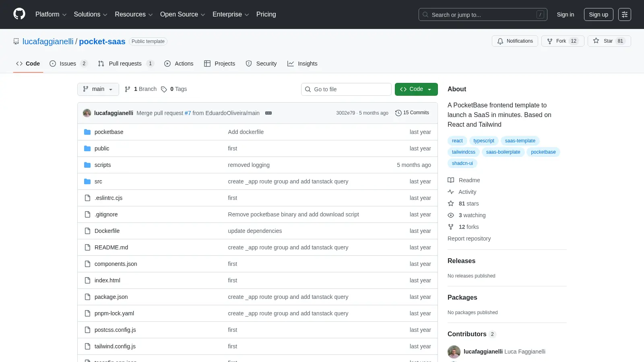644x362 pixels.
Task: Open the green Code dropdown
Action: point(416,89)
